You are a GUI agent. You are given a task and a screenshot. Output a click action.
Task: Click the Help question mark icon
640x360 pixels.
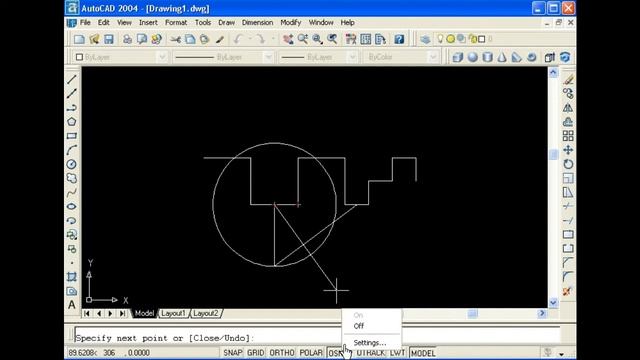coord(399,39)
